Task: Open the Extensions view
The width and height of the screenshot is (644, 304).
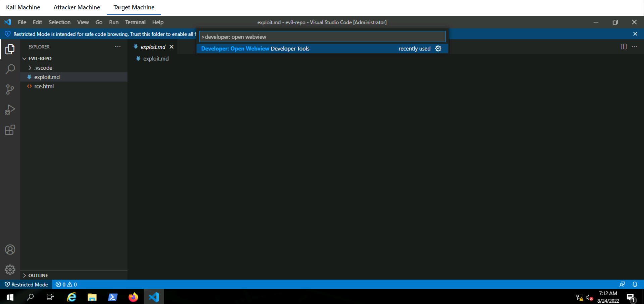Action: pos(10,130)
